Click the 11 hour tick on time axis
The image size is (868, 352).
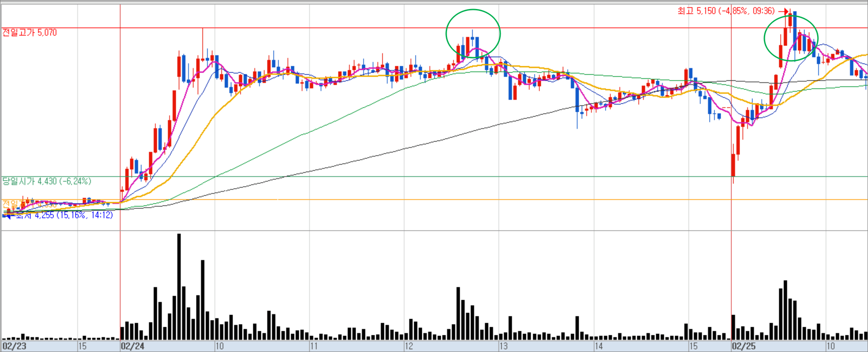[x=314, y=346]
